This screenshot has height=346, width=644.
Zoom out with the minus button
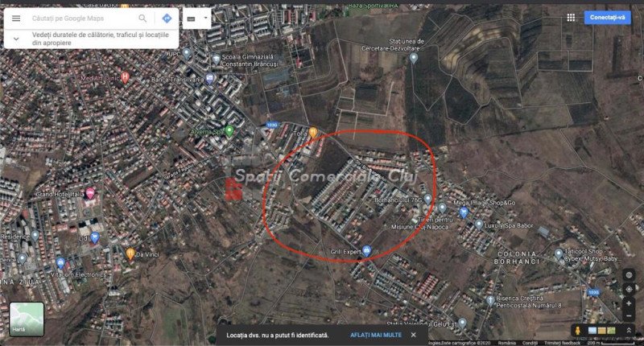(629, 316)
